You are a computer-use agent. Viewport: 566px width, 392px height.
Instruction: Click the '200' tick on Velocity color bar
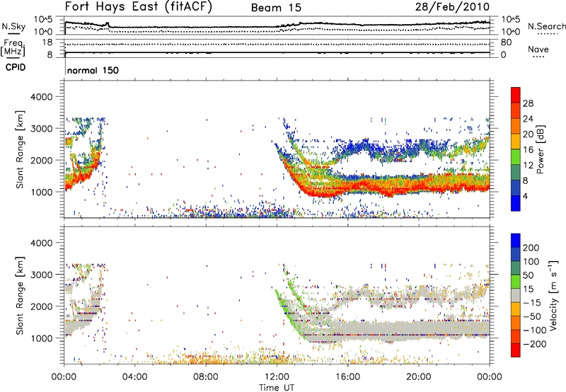[531, 248]
